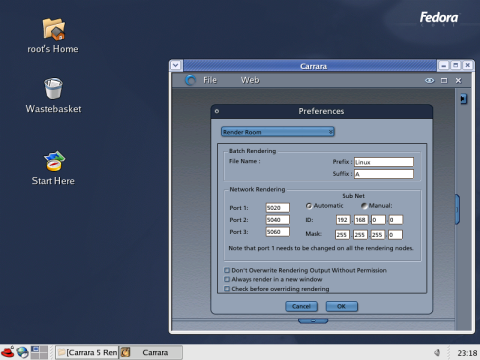Viewport: 480px width, 360px height.
Task: Click the Network Rendering group label
Action: [257, 189]
